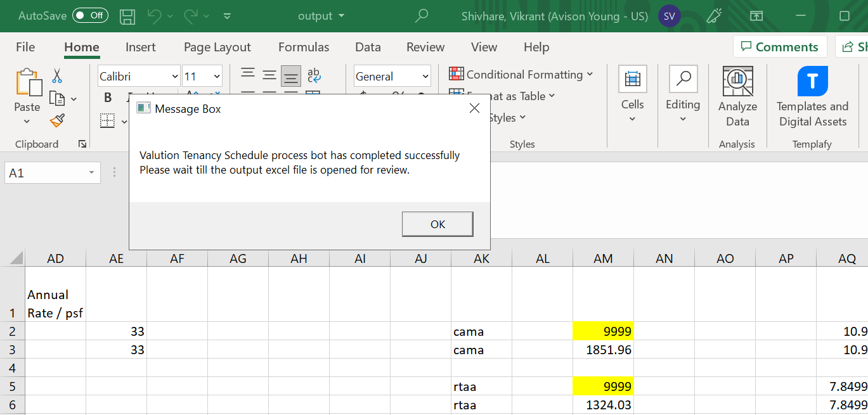Select cell AE2 containing 33
The width and height of the screenshot is (868, 415).
(116, 331)
